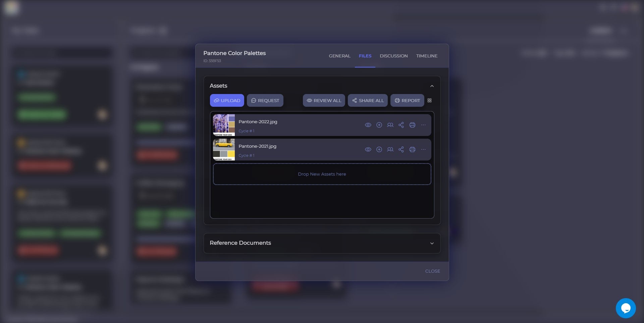Click the Drop New Assets here area
Viewport: 644px width, 323px height.
point(322,174)
